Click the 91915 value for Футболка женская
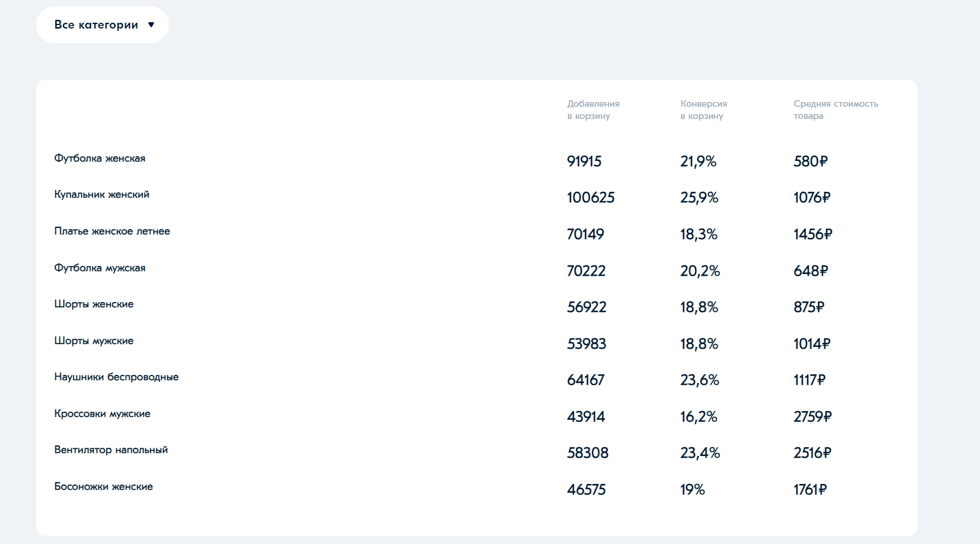This screenshot has width=980, height=544. click(x=584, y=162)
